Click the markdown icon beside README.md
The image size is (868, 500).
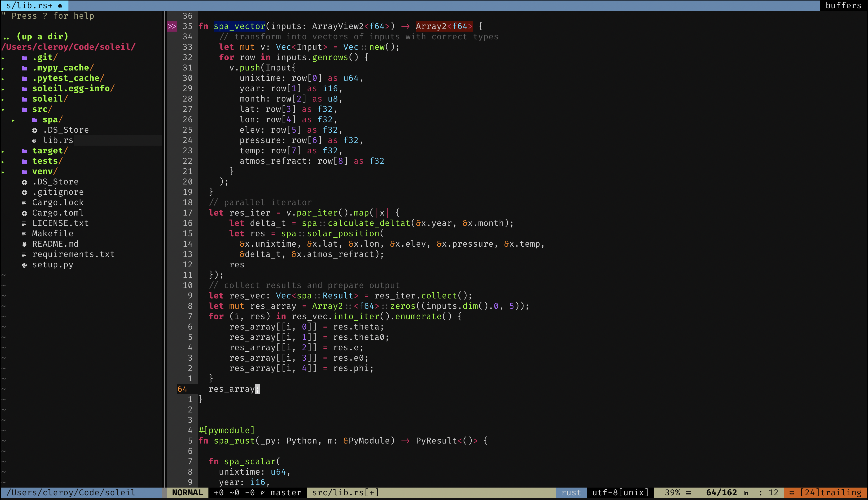pos(24,244)
